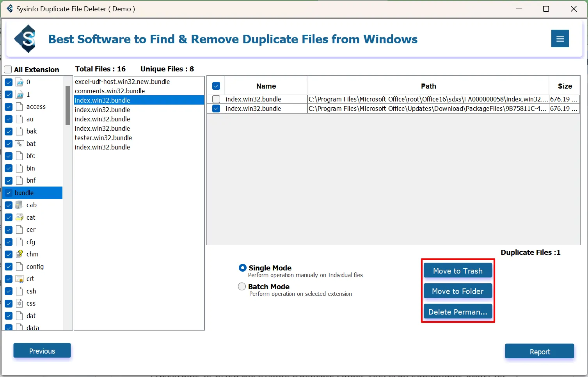Toggle the All Extension checkbox
Screen dimensions: 588x377
(x=8, y=69)
